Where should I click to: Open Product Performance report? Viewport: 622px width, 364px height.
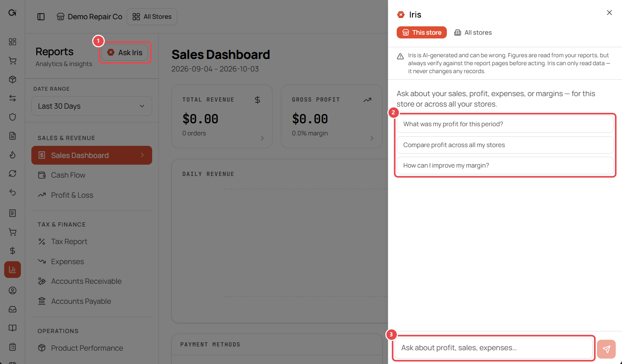click(92, 348)
